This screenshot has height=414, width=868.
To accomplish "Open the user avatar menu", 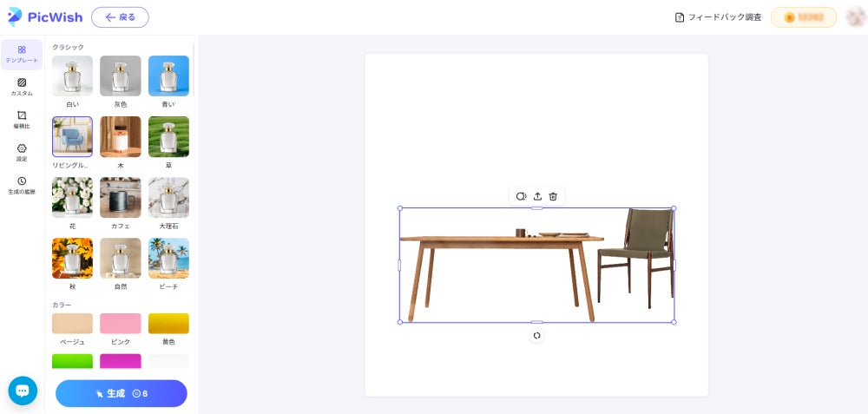I will pos(856,17).
